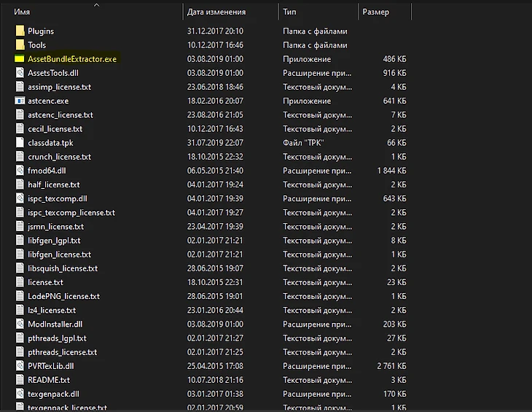This screenshot has width=532, height=412.
Task: Select the Plugins folder name
Action: [x=41, y=31]
